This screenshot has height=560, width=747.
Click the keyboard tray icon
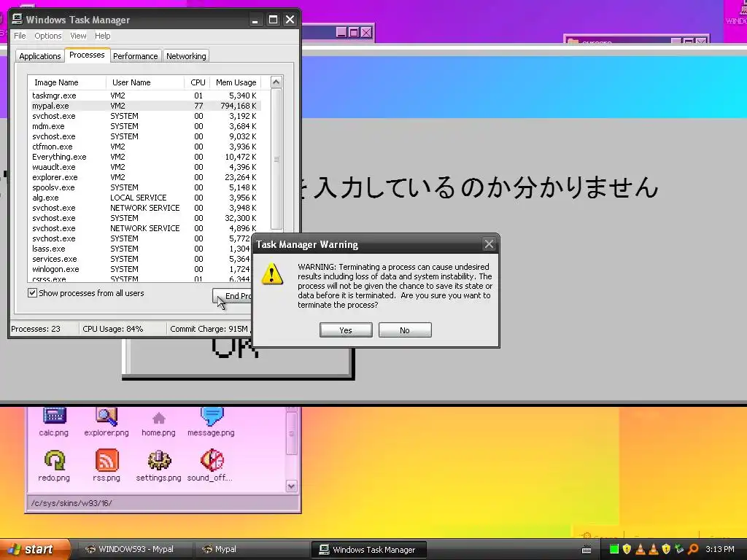pos(587,550)
